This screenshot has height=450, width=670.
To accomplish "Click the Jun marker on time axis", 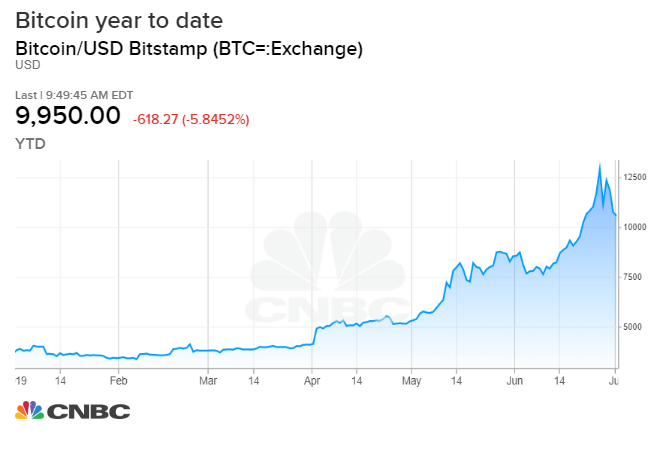I will click(x=514, y=380).
